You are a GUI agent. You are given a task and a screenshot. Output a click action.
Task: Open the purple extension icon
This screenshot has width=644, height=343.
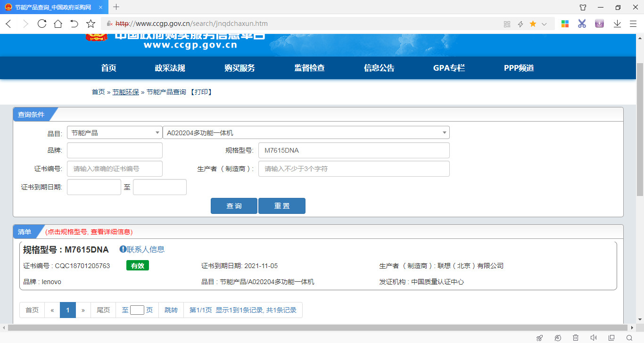(599, 24)
